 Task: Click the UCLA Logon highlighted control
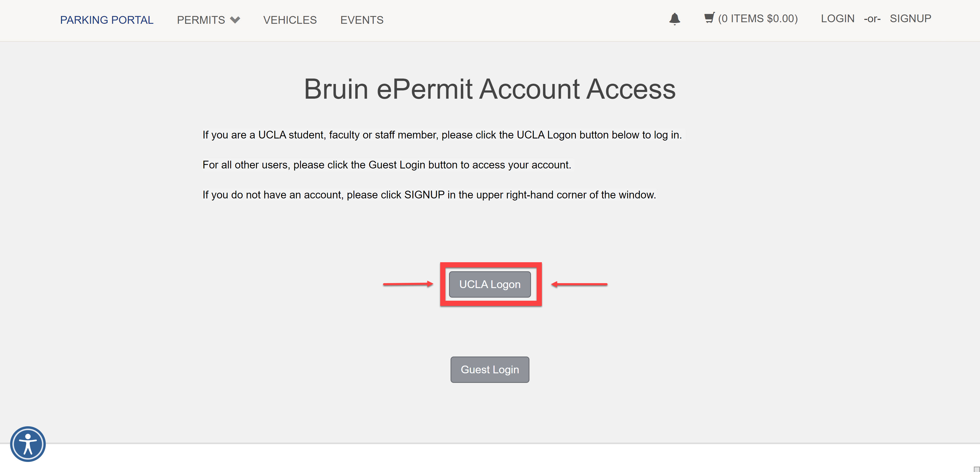pyautogui.click(x=490, y=284)
